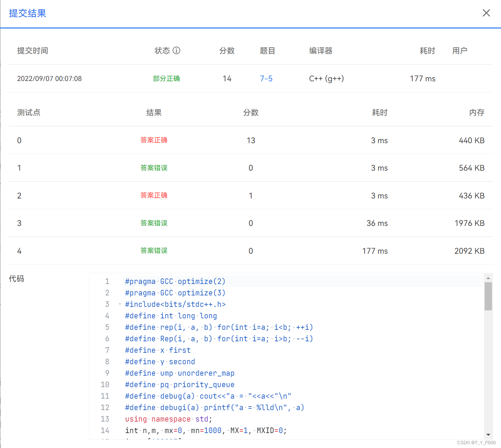Select the 答案正确 result of test point 2
The image size is (501, 448).
(x=154, y=195)
